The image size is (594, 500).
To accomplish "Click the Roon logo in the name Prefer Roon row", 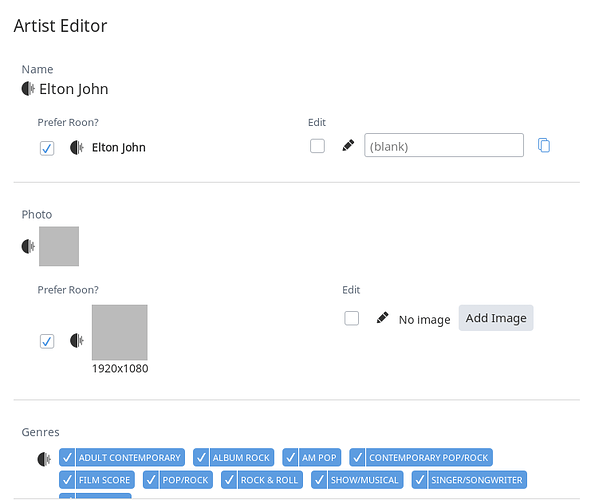I will (x=77, y=147).
